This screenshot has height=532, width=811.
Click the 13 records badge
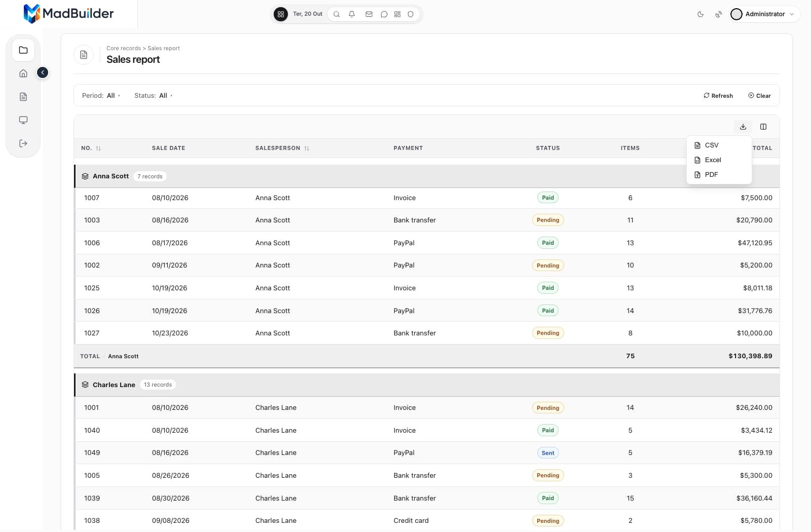pos(158,385)
